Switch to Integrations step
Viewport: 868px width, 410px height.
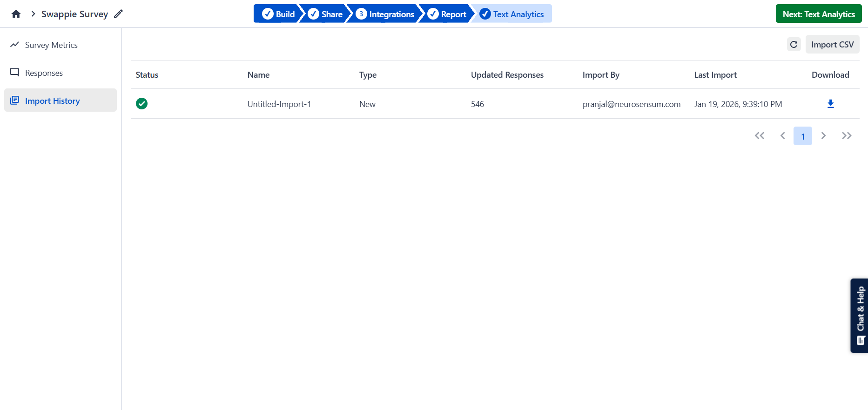(x=385, y=14)
